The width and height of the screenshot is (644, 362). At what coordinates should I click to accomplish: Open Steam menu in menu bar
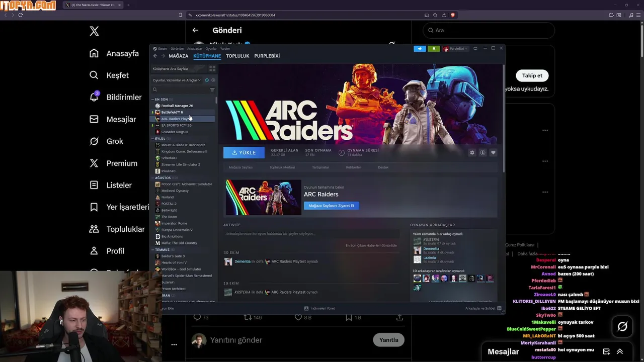(160, 49)
